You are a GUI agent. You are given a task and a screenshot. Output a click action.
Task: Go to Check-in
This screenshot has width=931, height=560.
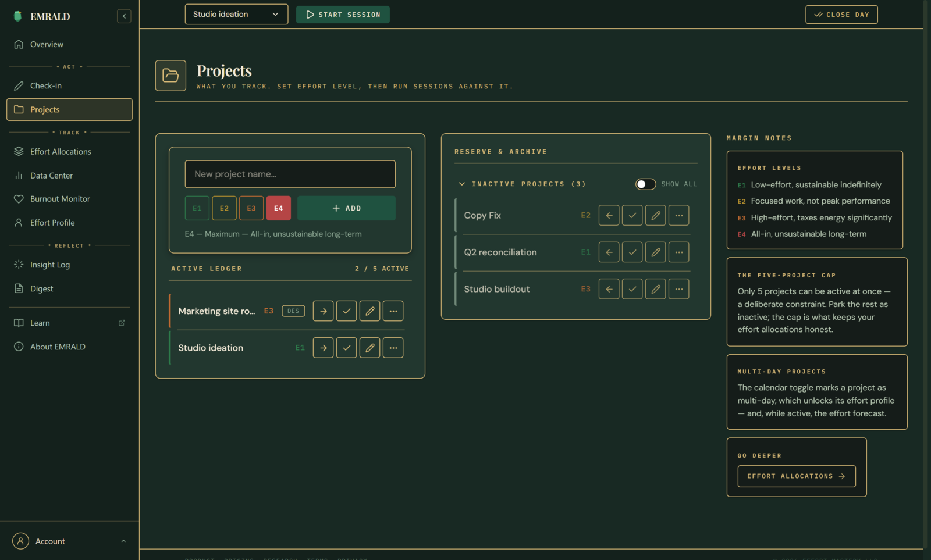(69, 85)
